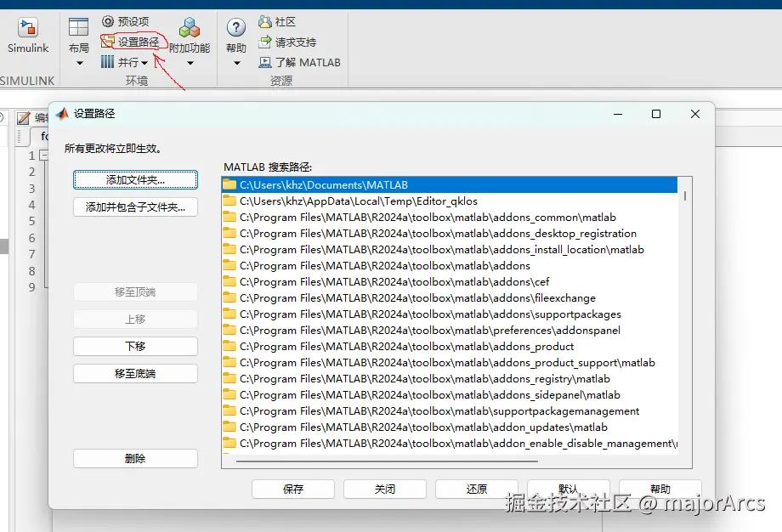Screen dimensions: 782x532
Task: Select the Temp\Editor_qklos path entry
Action: coord(450,201)
